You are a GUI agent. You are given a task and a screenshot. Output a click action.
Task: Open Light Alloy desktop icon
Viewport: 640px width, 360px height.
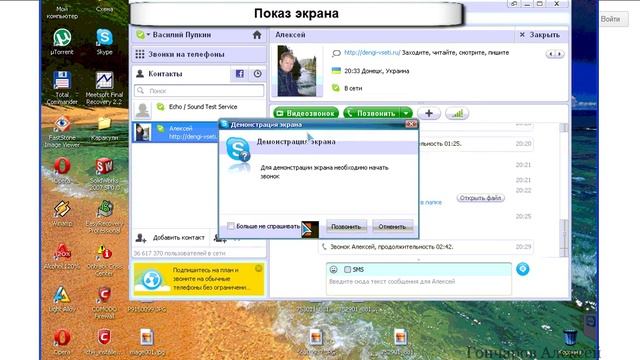coord(62,299)
